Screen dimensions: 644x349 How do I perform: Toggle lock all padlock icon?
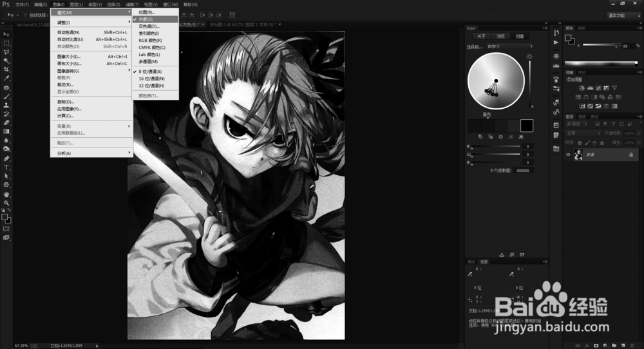click(602, 143)
